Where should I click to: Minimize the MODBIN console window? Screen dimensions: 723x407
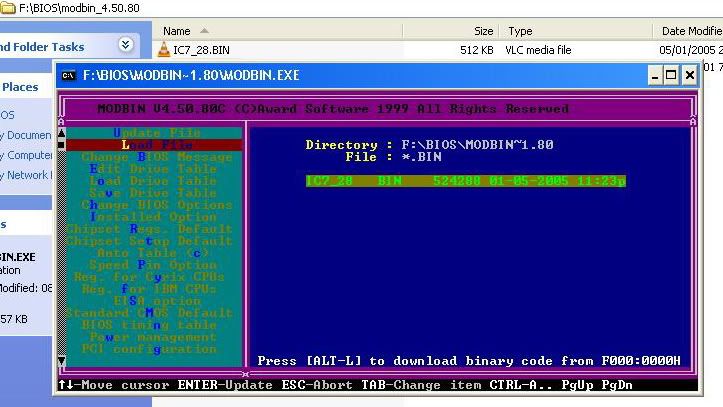tap(654, 75)
